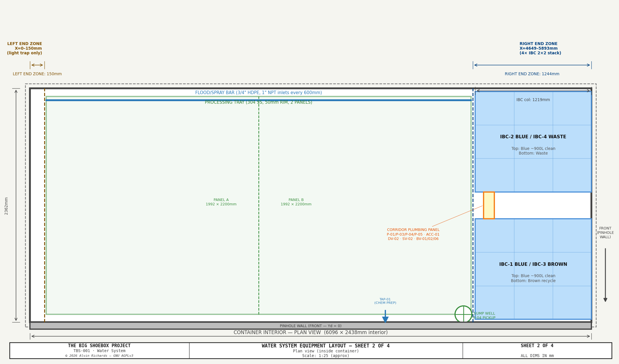Click THE BIG SHOEBOX PROJECT title
This screenshot has height=364, width=619.
coord(99,346)
